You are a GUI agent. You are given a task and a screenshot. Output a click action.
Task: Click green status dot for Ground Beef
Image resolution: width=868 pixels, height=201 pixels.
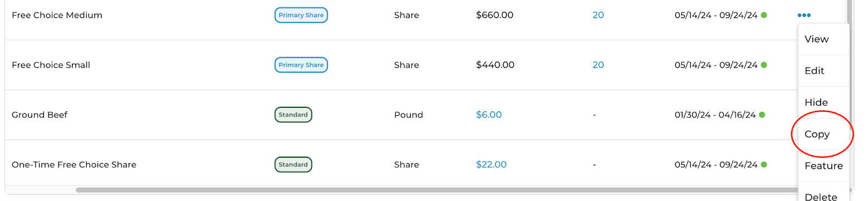click(x=762, y=115)
